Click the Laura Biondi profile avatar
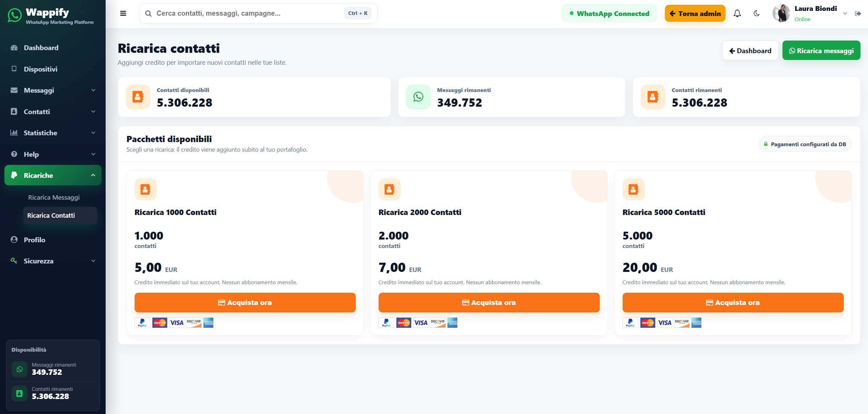 point(781,13)
